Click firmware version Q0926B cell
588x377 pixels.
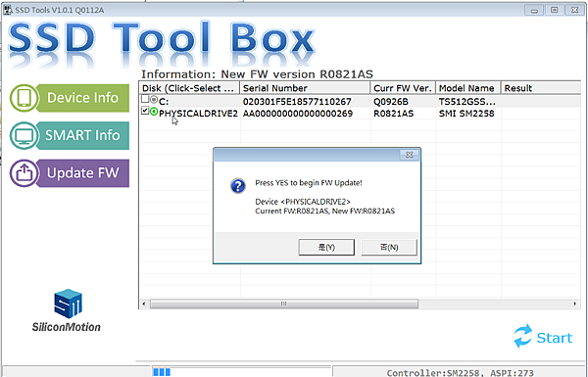pos(391,102)
